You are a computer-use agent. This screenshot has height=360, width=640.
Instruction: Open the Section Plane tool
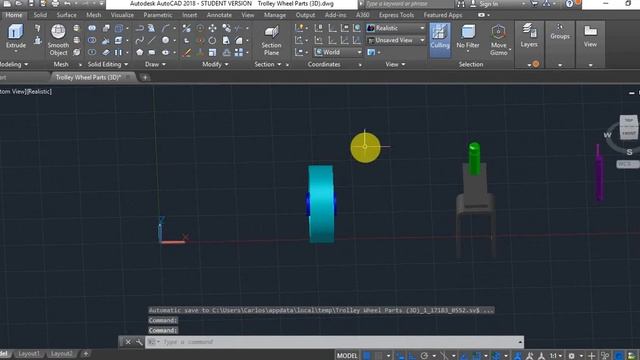pos(271,40)
